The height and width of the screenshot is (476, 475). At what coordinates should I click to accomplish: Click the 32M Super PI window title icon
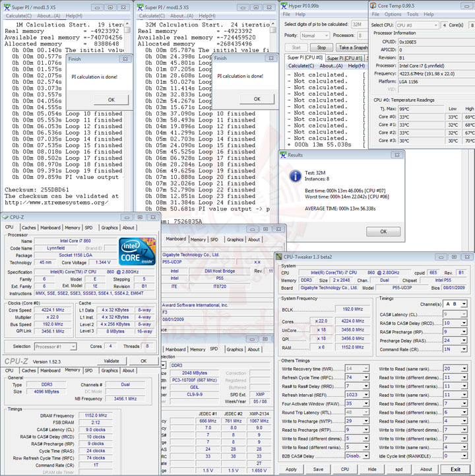pyautogui.click(x=140, y=7)
